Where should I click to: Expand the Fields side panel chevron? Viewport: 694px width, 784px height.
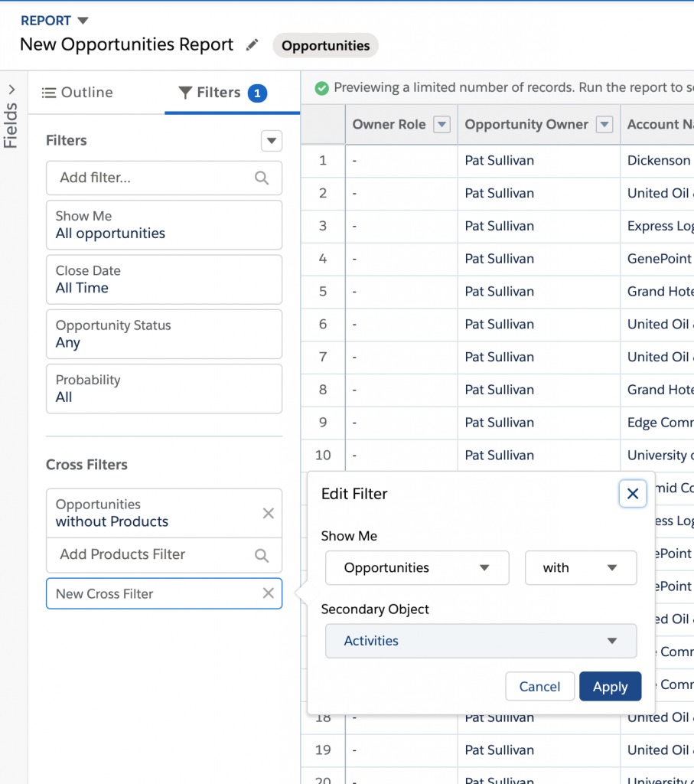pos(12,90)
